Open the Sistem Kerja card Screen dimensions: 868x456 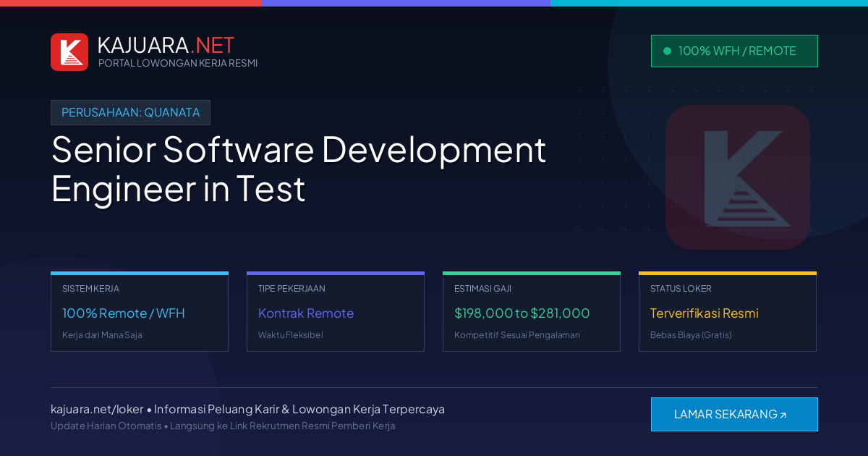140,312
